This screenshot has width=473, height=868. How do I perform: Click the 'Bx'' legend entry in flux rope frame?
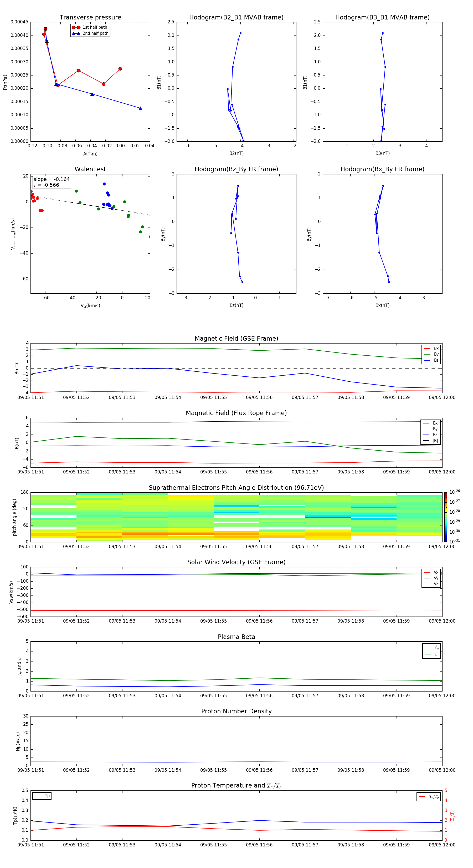tap(431, 423)
